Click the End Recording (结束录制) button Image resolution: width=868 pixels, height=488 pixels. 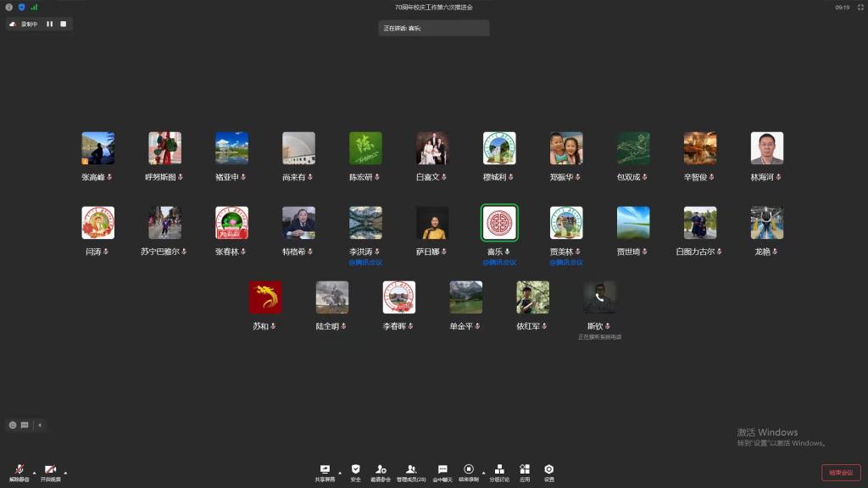(x=469, y=470)
